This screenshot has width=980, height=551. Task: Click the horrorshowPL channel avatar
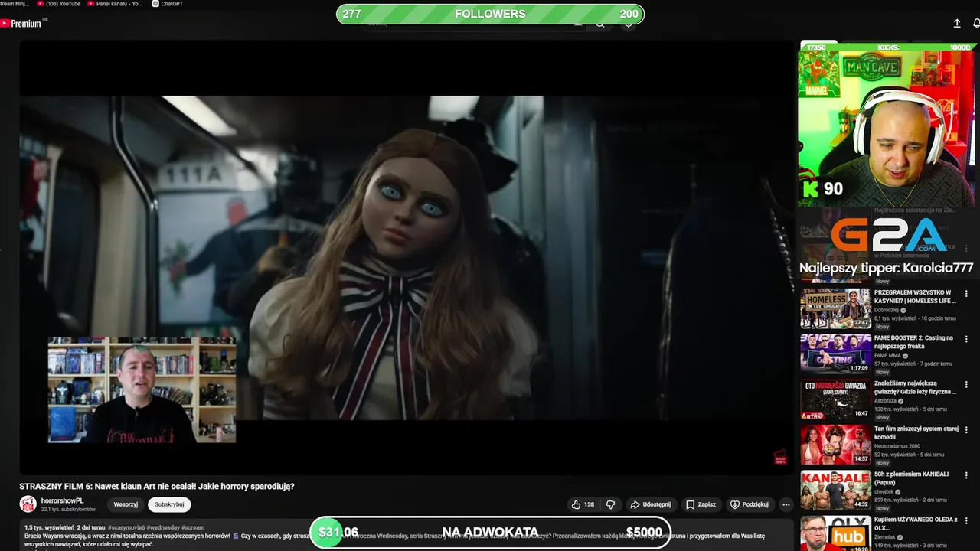pos(28,504)
